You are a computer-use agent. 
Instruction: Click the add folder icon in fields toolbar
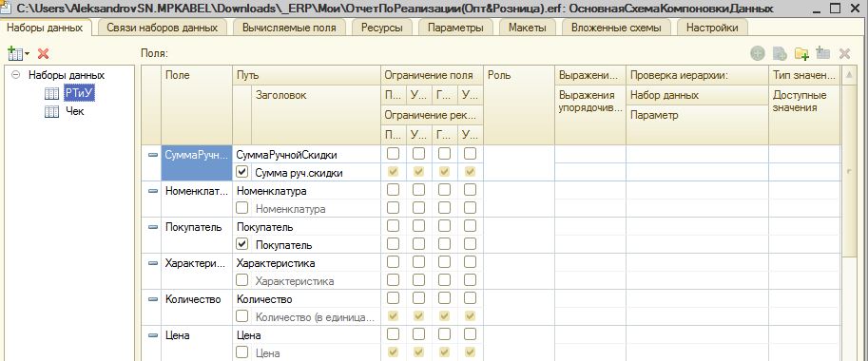tap(801, 53)
